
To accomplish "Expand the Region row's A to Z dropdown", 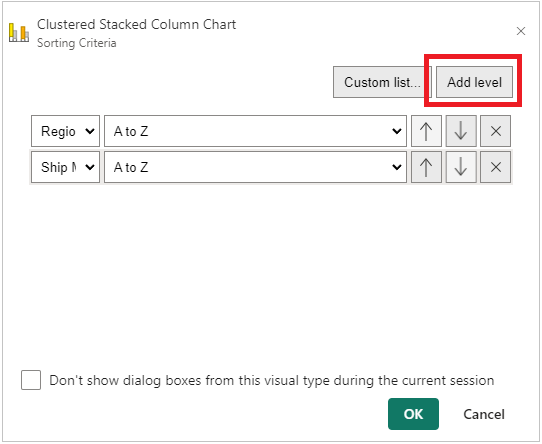I will click(255, 131).
